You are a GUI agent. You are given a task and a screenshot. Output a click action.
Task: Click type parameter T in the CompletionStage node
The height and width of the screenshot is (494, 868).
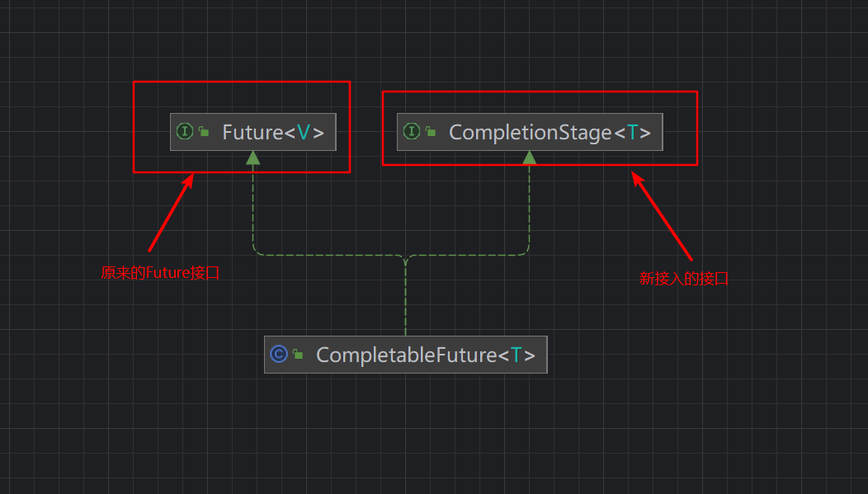(632, 132)
